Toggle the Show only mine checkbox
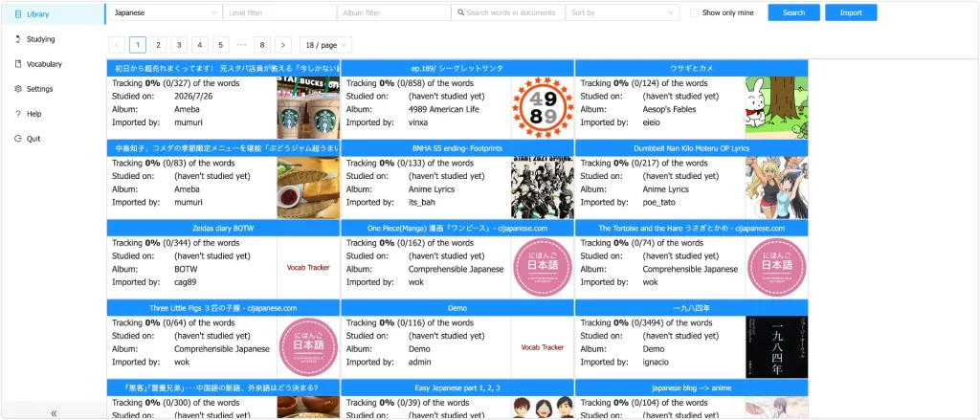 (694, 12)
